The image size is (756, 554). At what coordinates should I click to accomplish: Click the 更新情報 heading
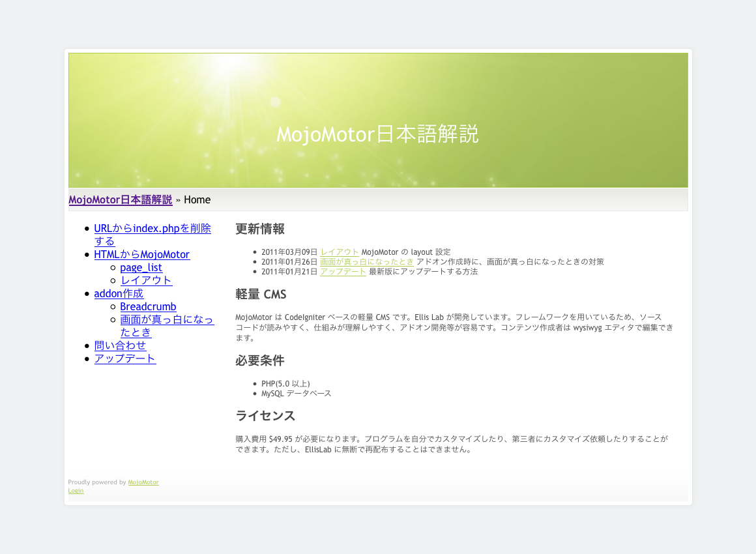tap(260, 229)
